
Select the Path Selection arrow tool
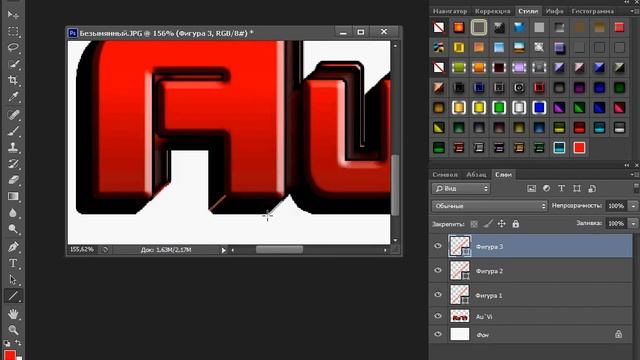click(13, 280)
